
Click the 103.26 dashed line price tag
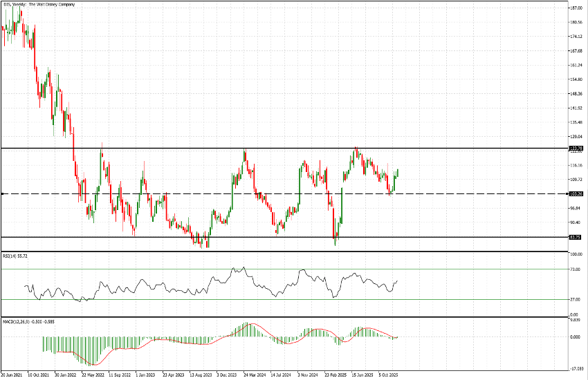(x=576, y=194)
